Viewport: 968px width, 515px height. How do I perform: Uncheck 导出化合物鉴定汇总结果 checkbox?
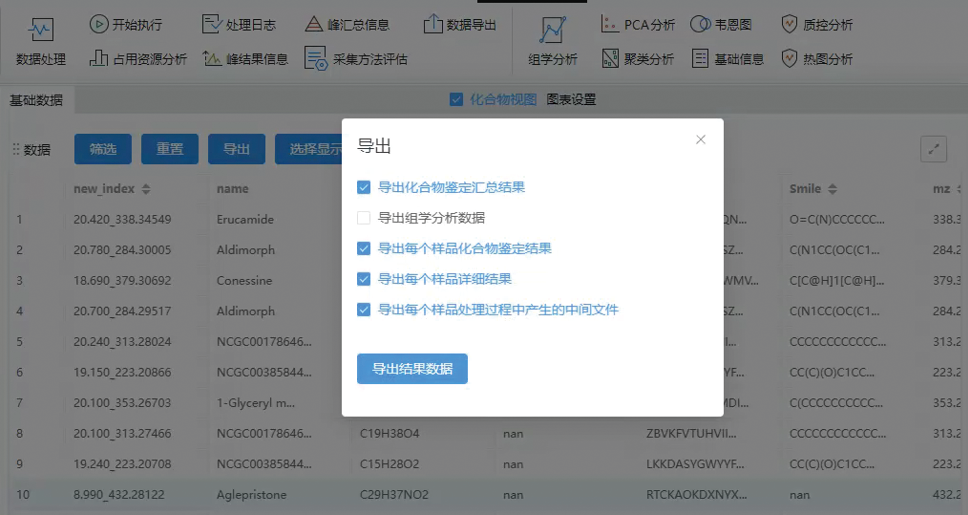[x=364, y=187]
